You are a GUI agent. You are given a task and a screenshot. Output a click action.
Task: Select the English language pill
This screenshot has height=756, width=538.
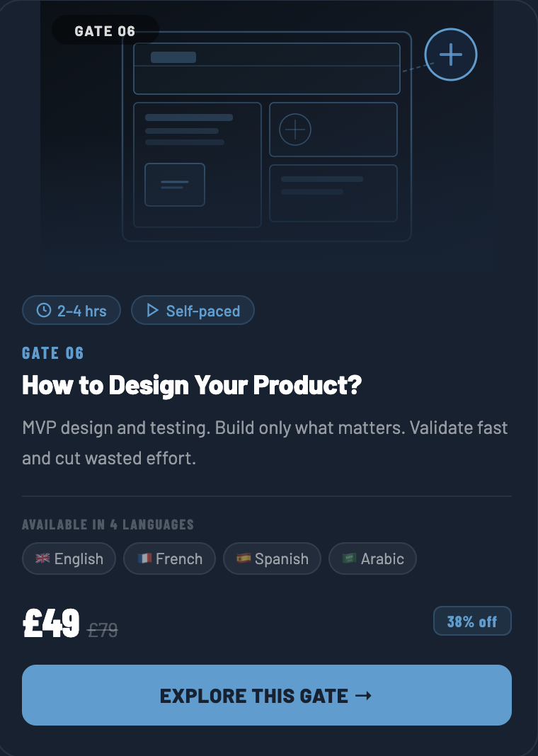(69, 559)
